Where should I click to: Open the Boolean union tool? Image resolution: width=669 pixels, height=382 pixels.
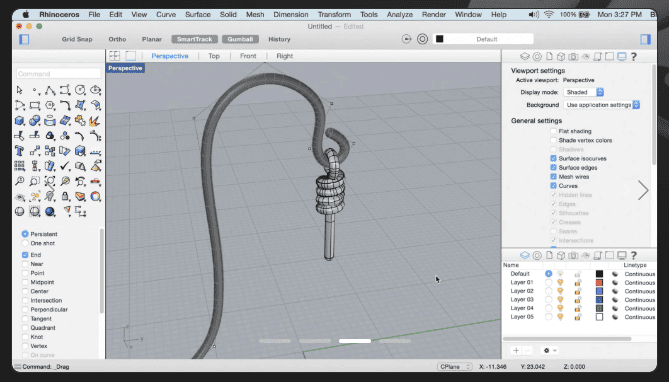(35, 120)
